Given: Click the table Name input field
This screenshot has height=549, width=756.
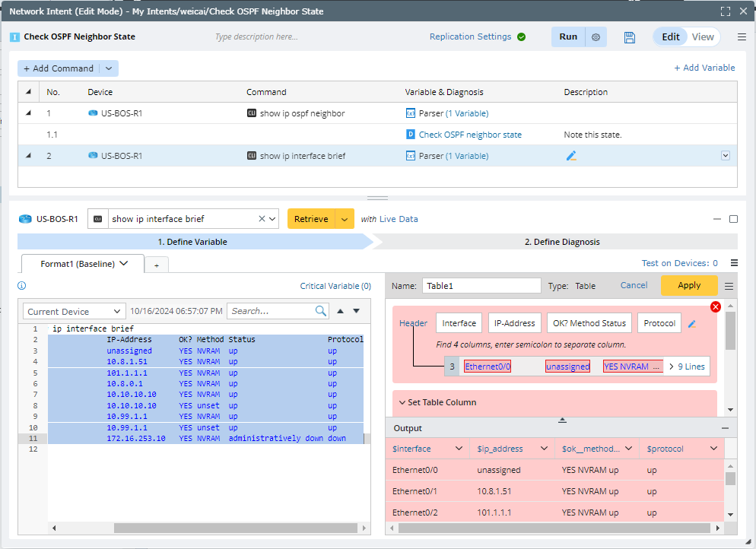Looking at the screenshot, I should (x=481, y=286).
